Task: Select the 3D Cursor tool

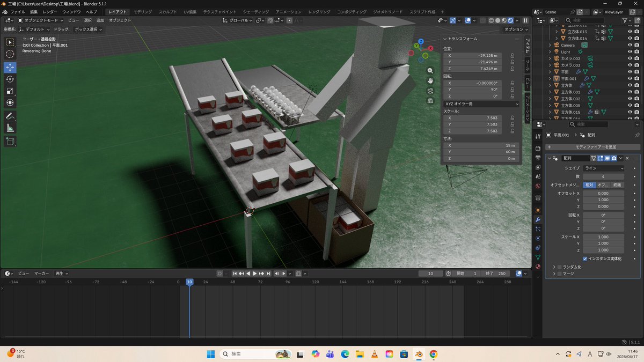Action: click(x=10, y=54)
